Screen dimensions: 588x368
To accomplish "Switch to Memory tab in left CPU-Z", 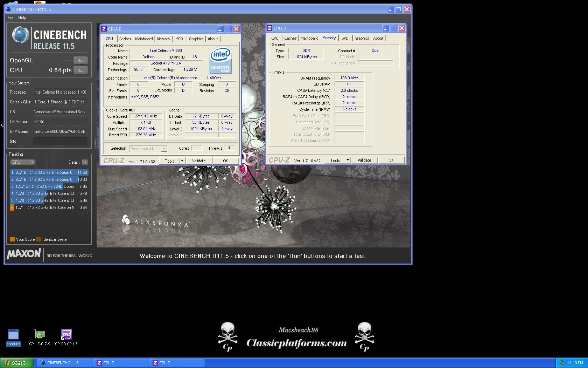I will click(x=163, y=39).
